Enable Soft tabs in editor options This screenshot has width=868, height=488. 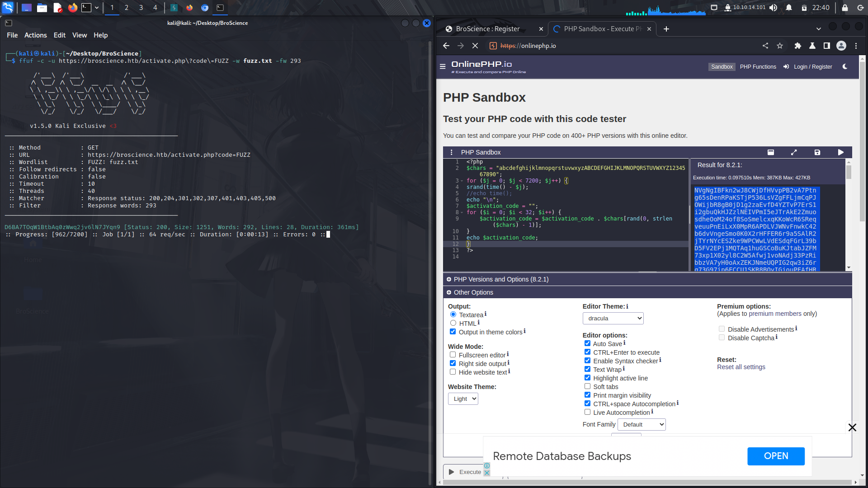(588, 386)
